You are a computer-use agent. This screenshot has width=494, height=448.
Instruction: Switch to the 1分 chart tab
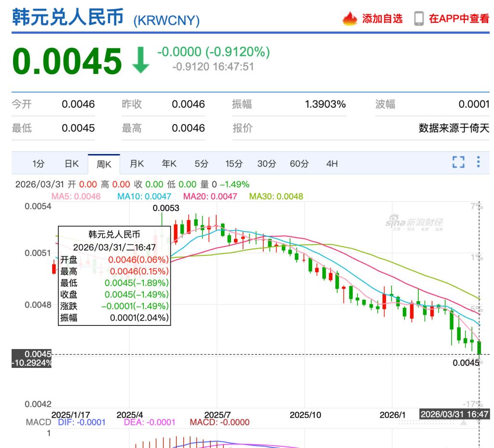(x=38, y=164)
